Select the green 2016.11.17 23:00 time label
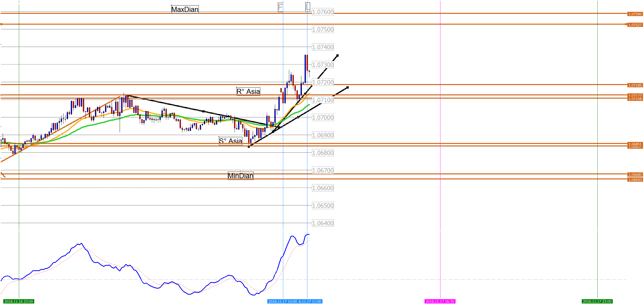 [597, 301]
